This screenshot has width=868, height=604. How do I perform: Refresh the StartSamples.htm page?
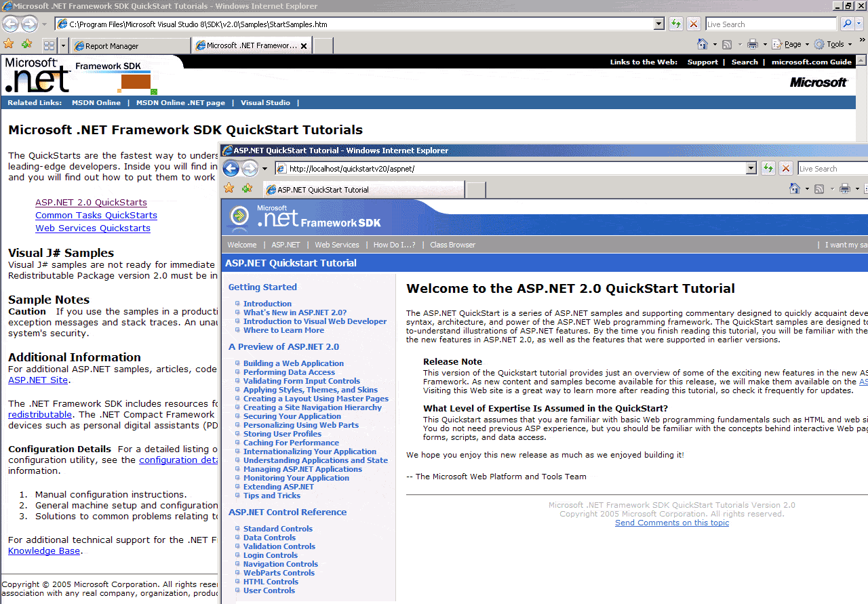click(676, 24)
